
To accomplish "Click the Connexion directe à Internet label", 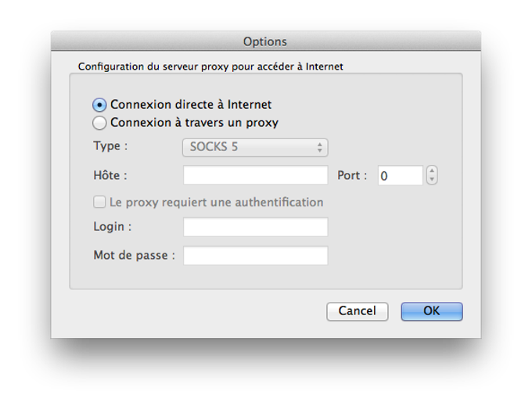I will 191,105.
